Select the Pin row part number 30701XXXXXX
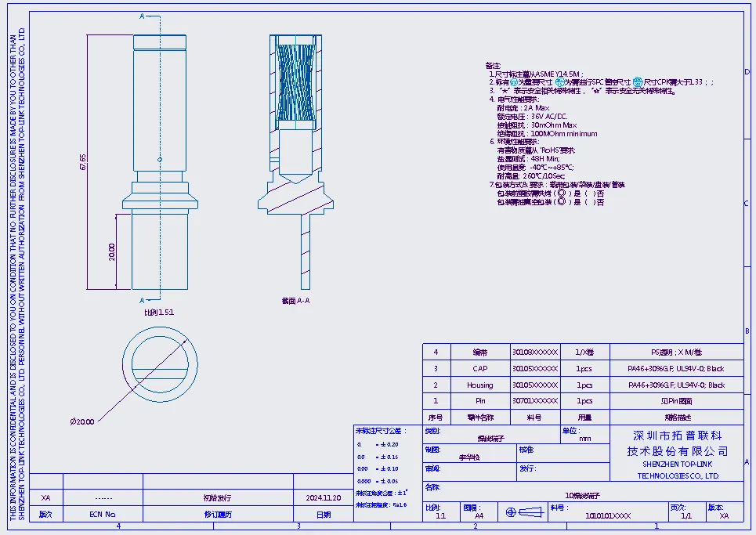Viewport: 756px width, 535px height. [534, 401]
